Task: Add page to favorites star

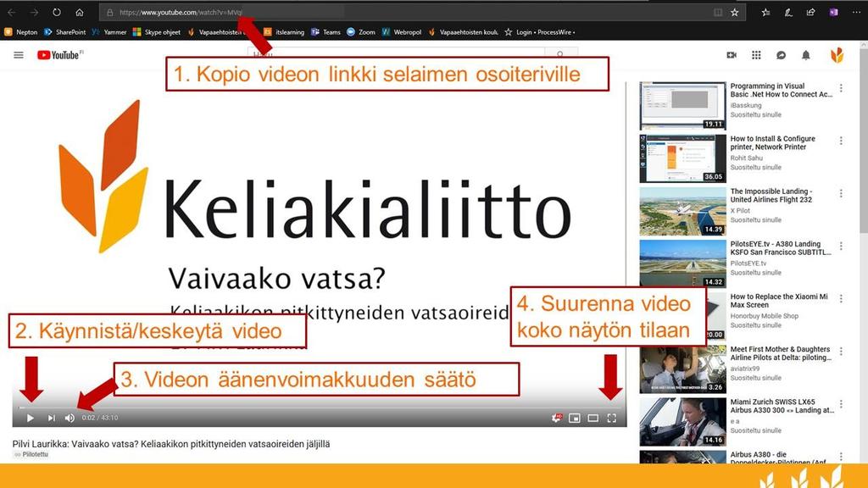Action: tap(735, 12)
